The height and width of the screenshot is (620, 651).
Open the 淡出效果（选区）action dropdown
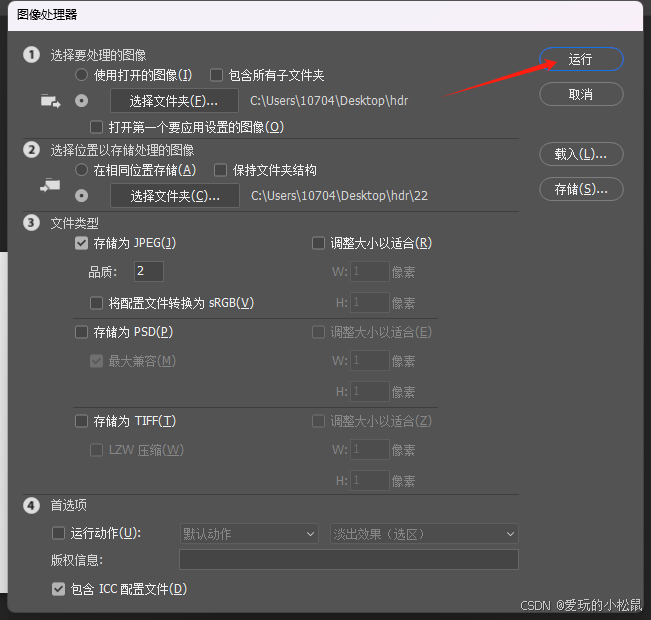[424, 534]
